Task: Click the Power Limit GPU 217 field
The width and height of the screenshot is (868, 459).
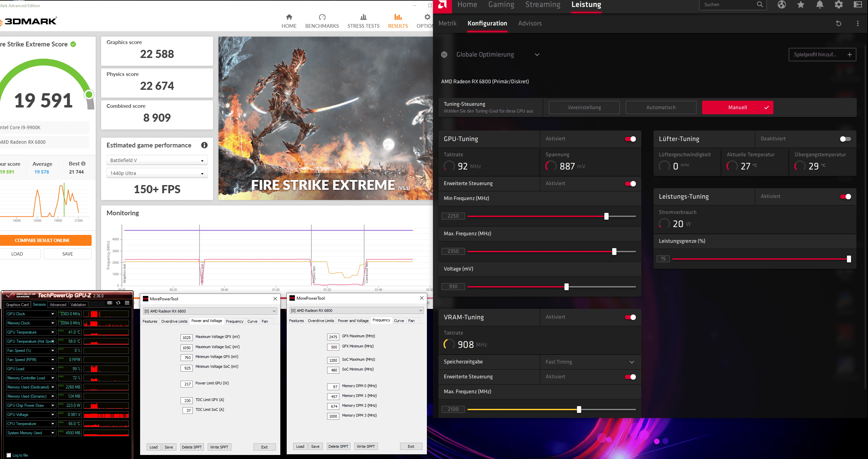Action: pos(187,384)
